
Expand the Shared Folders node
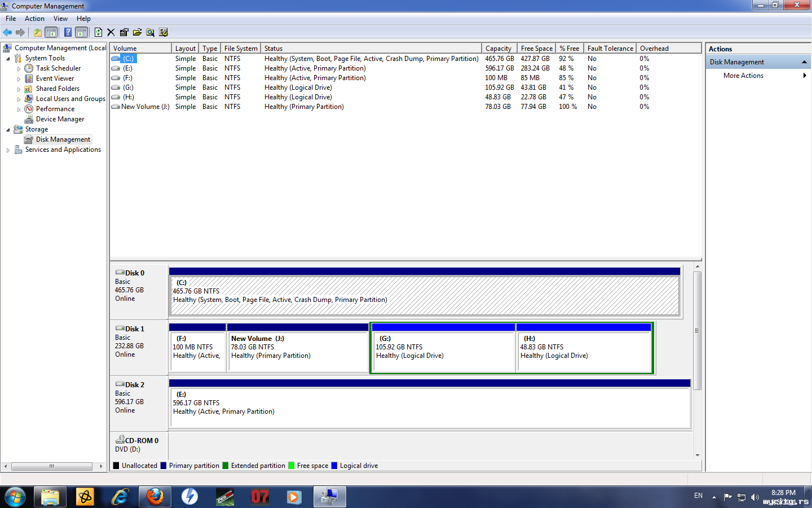[19, 89]
